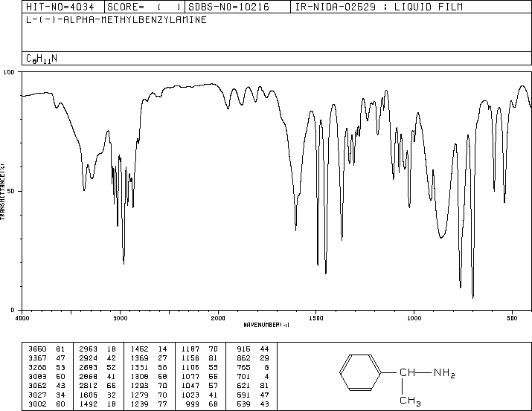Click the 1077 peak table cell
Screen dimensions: 532x411
point(190,376)
